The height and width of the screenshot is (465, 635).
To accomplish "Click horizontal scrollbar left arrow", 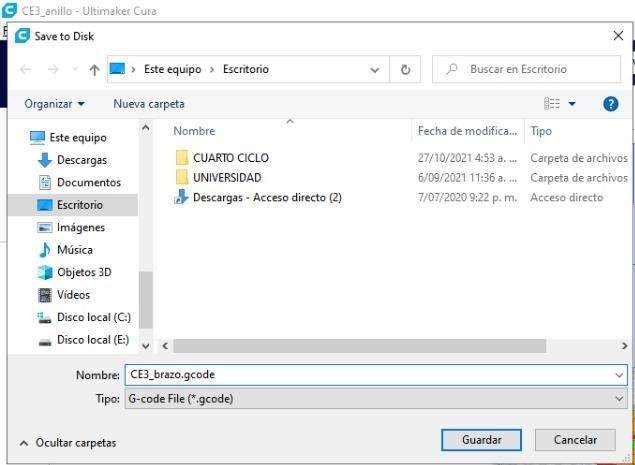I will 165,346.
